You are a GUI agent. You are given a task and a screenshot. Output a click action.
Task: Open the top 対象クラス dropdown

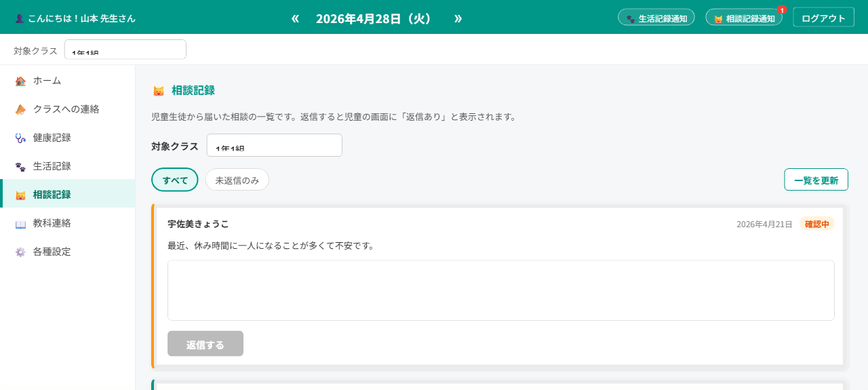click(125, 50)
